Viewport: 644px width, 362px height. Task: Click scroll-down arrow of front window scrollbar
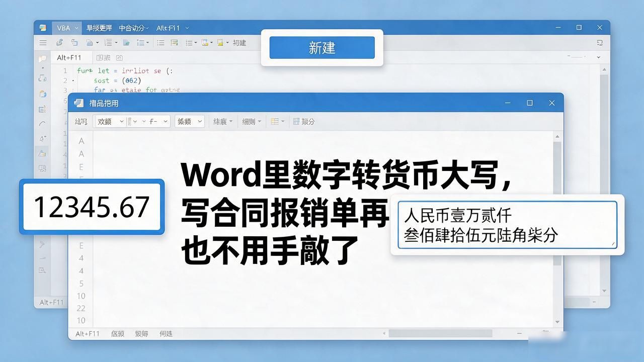tap(557, 322)
